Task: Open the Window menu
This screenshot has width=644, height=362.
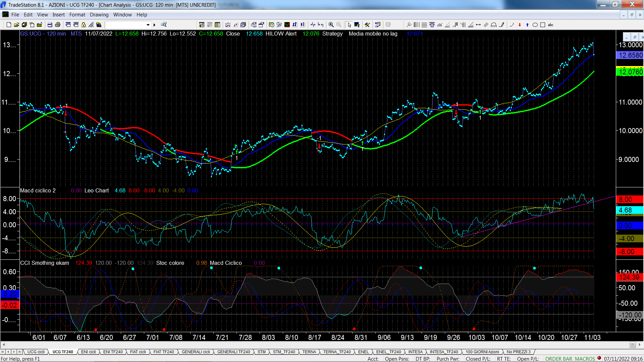Action: (x=122, y=15)
